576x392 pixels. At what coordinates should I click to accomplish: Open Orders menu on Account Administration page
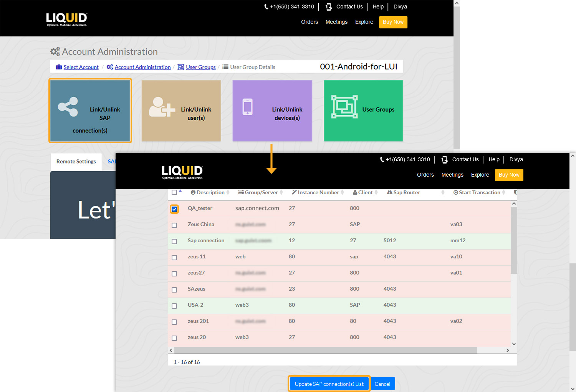[x=310, y=22]
